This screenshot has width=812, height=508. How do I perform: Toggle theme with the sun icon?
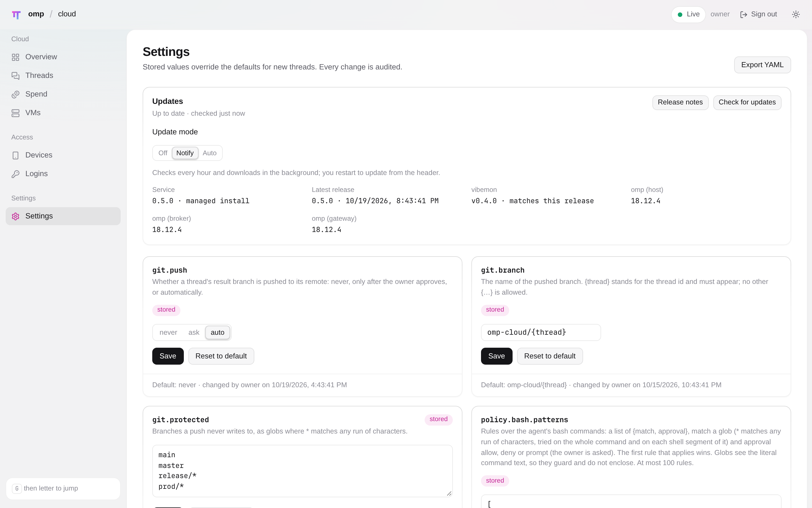tap(796, 14)
